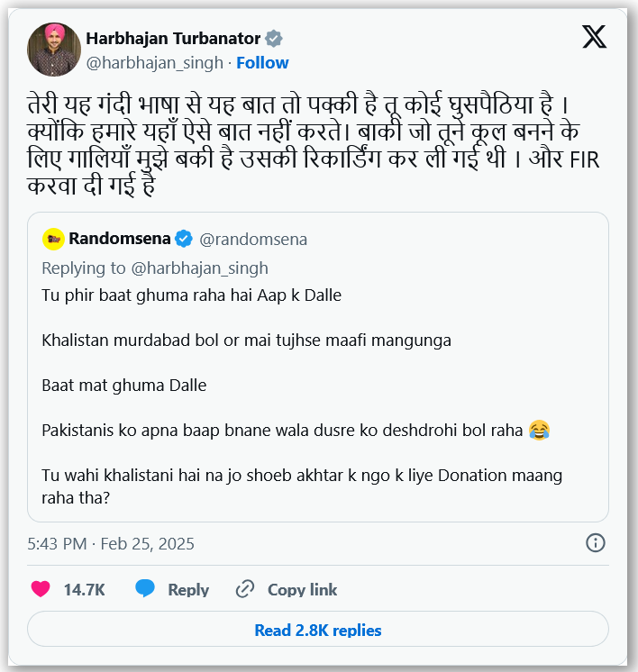Click the blue verified badge next to Randomsena
This screenshot has width=638, height=672.
click(184, 239)
